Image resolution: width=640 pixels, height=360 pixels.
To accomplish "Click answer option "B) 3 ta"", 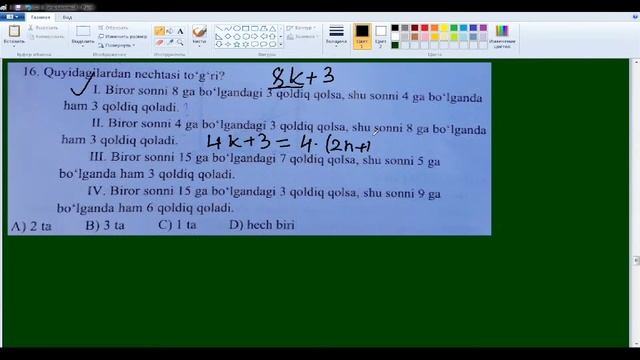I will pos(105,225).
